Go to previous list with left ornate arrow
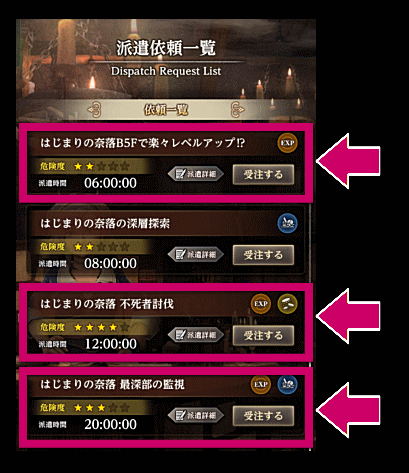409x473 pixels. 94,110
